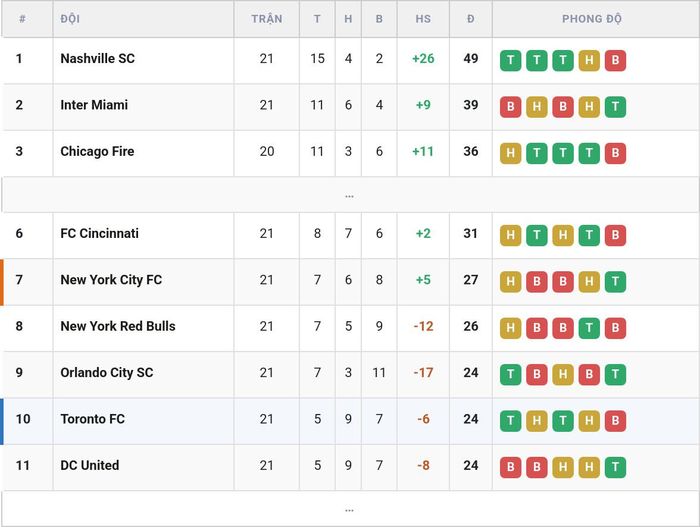Select the Orlando City SC row
Screen dimensions: 700x527
pyautogui.click(x=350, y=373)
